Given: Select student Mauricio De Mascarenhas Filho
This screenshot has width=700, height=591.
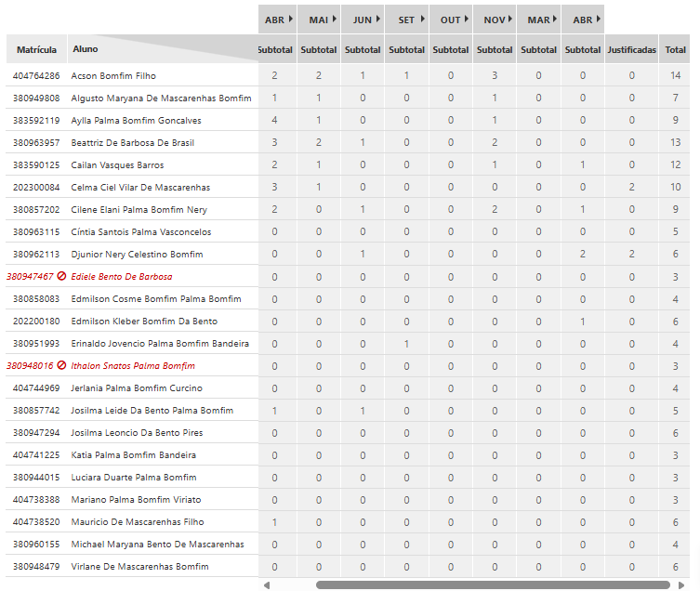Looking at the screenshot, I should click(138, 522).
